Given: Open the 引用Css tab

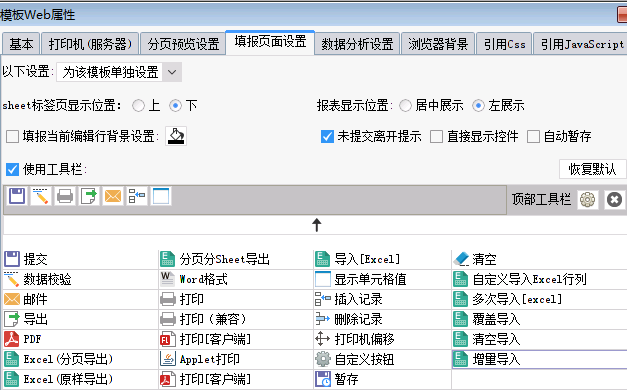Looking at the screenshot, I should point(504,44).
